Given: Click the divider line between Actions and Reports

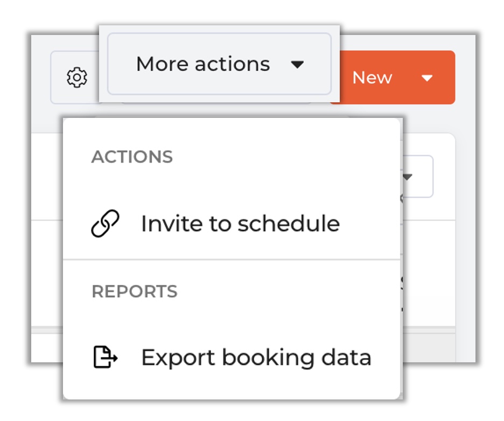Looking at the screenshot, I should tap(232, 259).
